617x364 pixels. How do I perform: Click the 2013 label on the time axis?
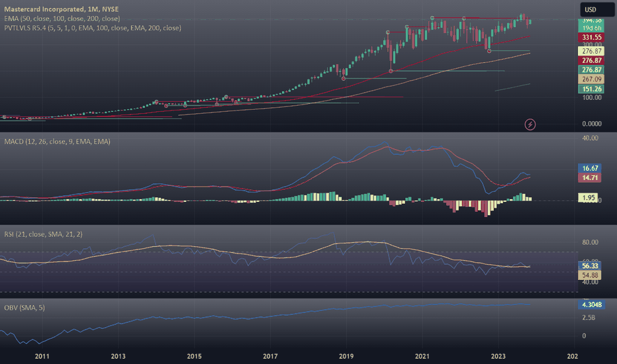point(118,356)
